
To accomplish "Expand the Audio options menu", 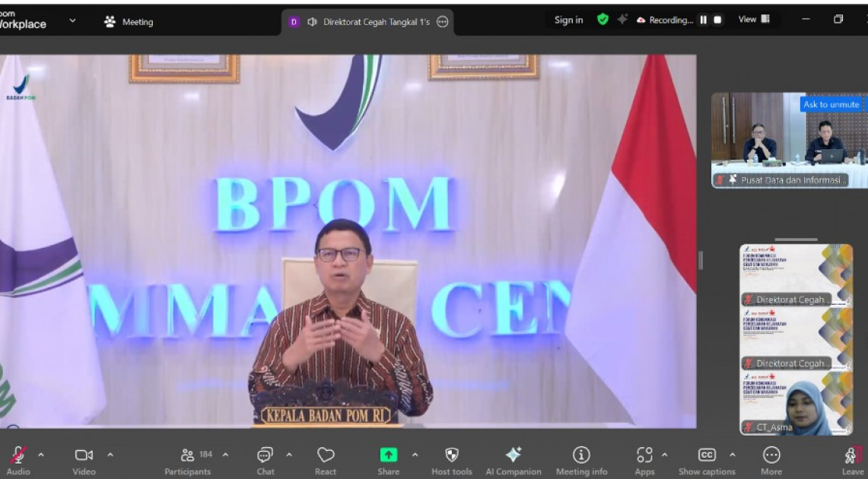I will pyautogui.click(x=40, y=456).
